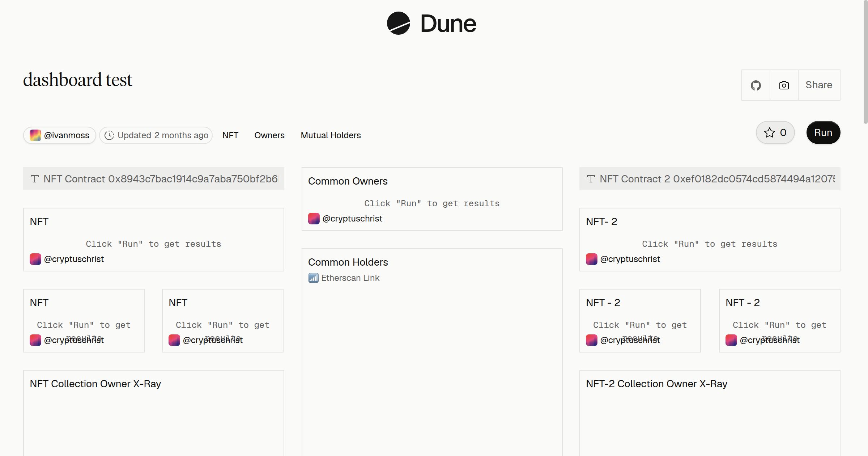Click the avatar in the Common Owners card

(314, 219)
